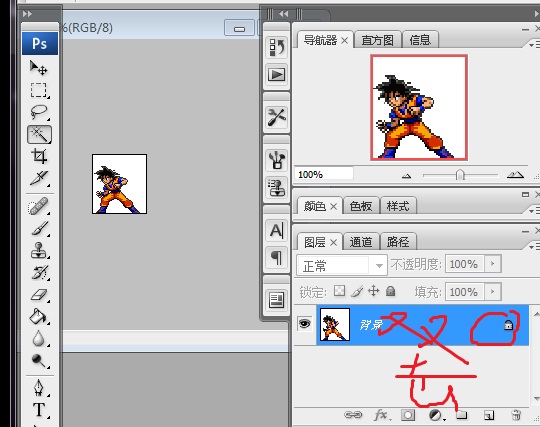Select the Move tool
This screenshot has height=427, width=540.
pos(39,67)
